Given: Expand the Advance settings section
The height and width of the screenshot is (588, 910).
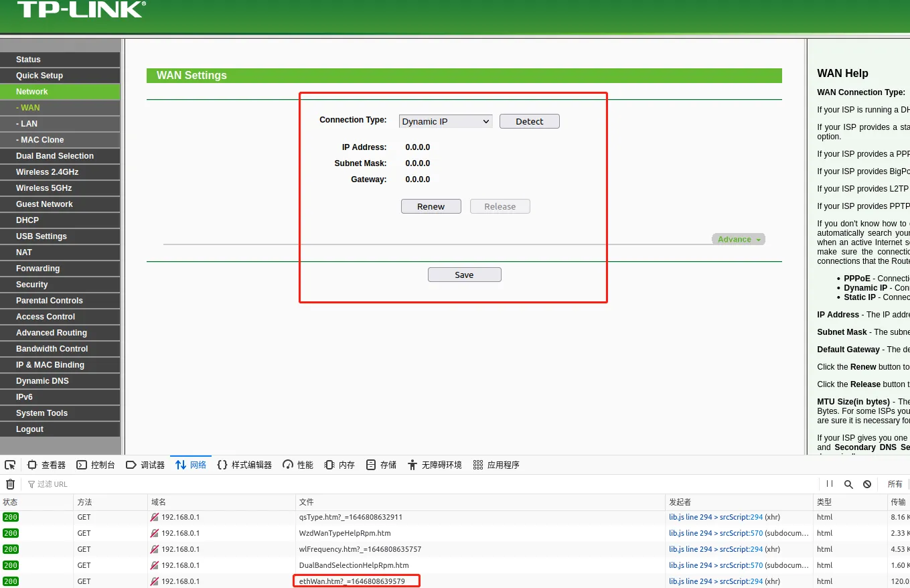Looking at the screenshot, I should 738,239.
